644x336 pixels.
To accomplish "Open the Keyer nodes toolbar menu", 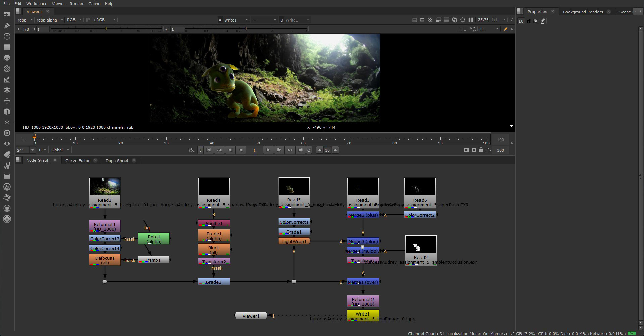I will [x=7, y=79].
